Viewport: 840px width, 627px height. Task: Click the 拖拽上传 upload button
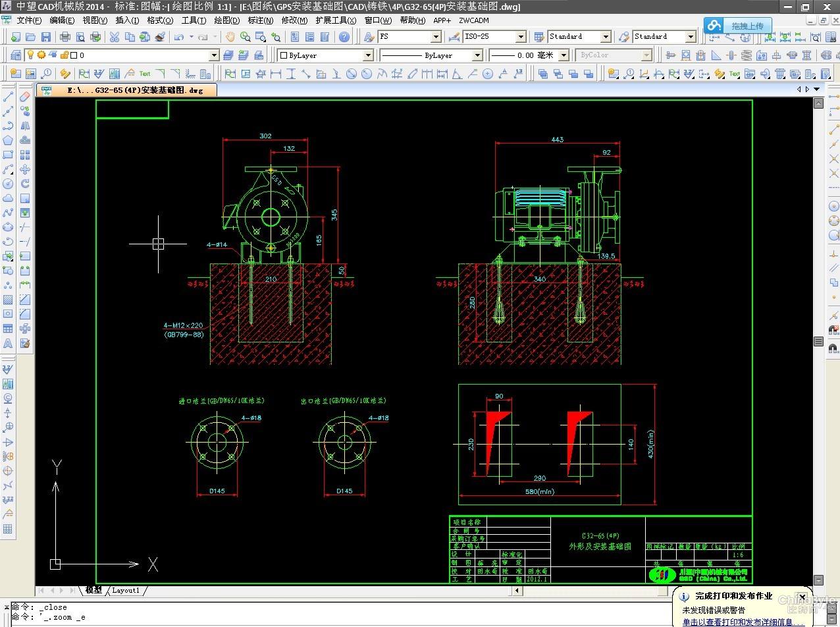point(738,26)
